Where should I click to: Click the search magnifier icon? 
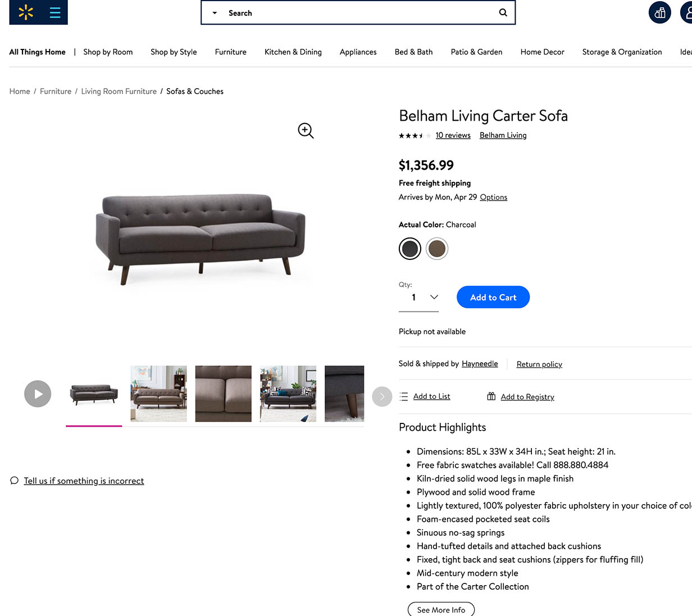[x=503, y=12]
